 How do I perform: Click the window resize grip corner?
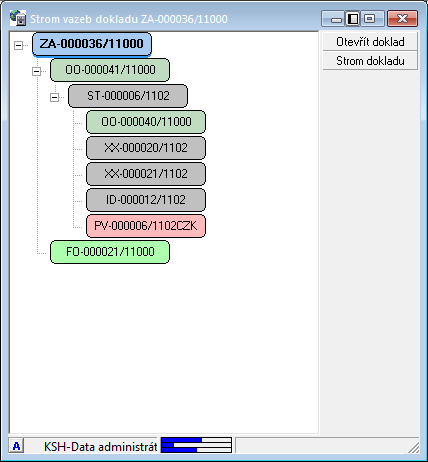pyautogui.click(x=414, y=448)
